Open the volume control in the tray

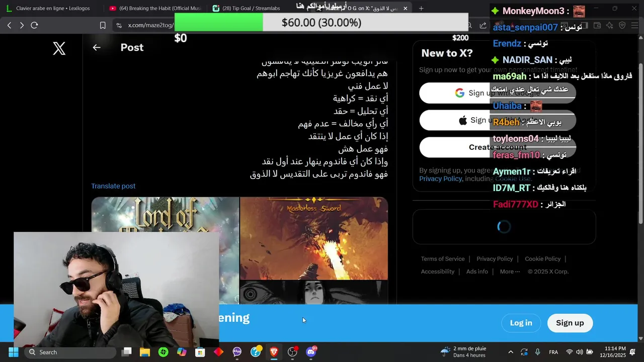[579, 352]
